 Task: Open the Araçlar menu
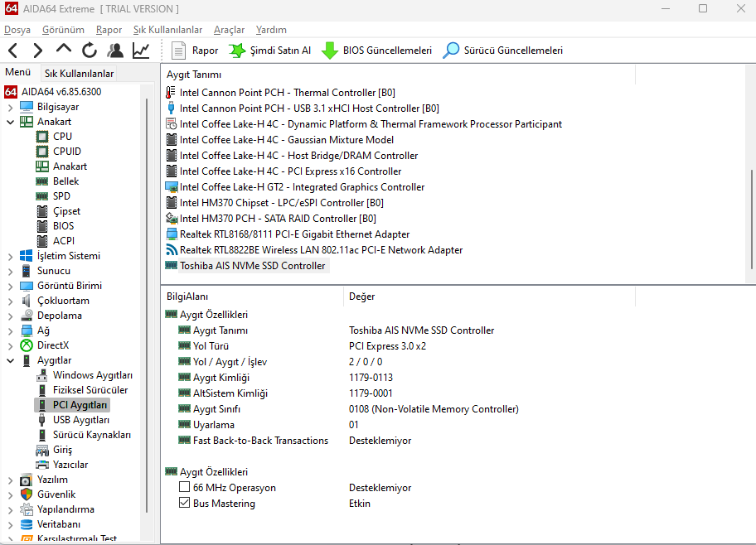point(229,30)
